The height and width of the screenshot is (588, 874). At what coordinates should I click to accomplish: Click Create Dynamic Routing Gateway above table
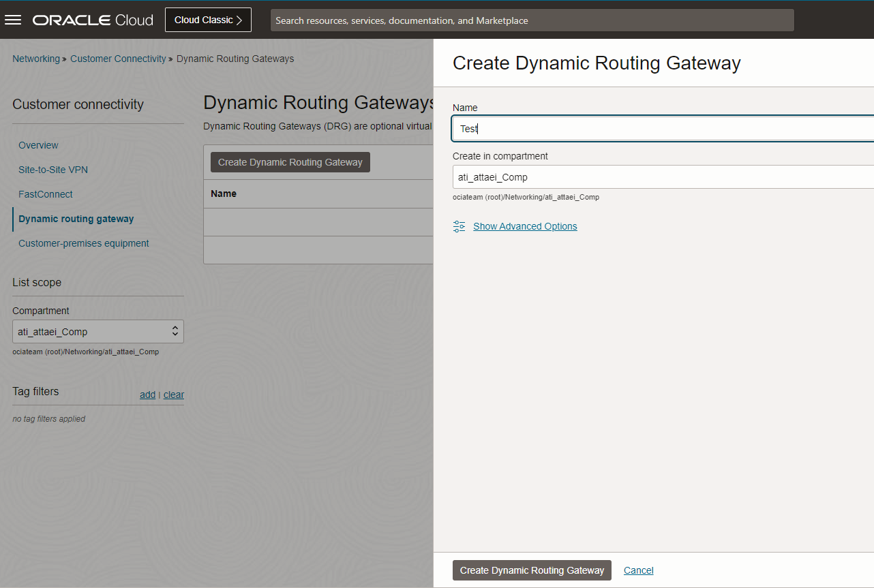290,162
